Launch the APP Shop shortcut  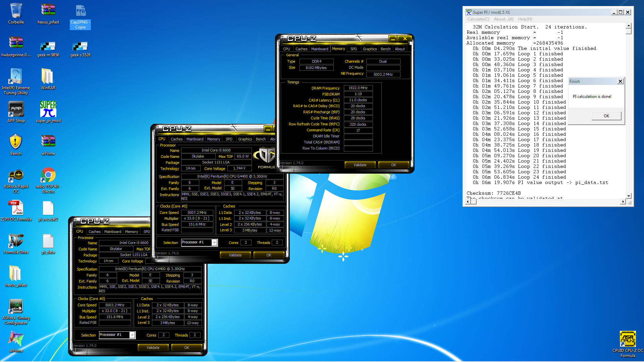(x=16, y=112)
